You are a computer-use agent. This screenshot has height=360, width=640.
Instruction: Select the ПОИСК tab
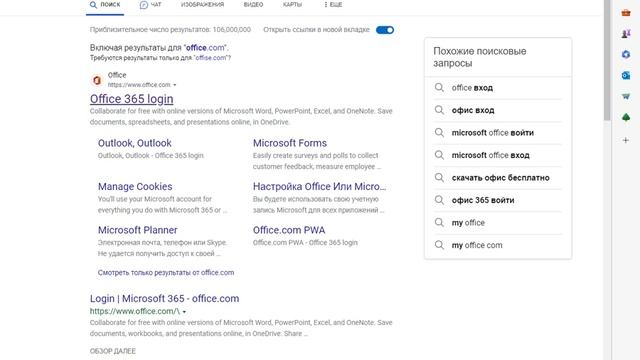[105, 5]
